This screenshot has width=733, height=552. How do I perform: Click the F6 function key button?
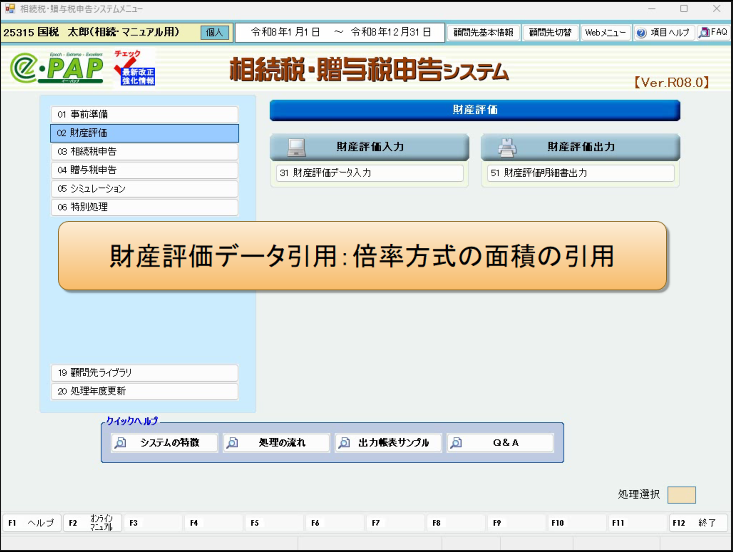click(335, 523)
